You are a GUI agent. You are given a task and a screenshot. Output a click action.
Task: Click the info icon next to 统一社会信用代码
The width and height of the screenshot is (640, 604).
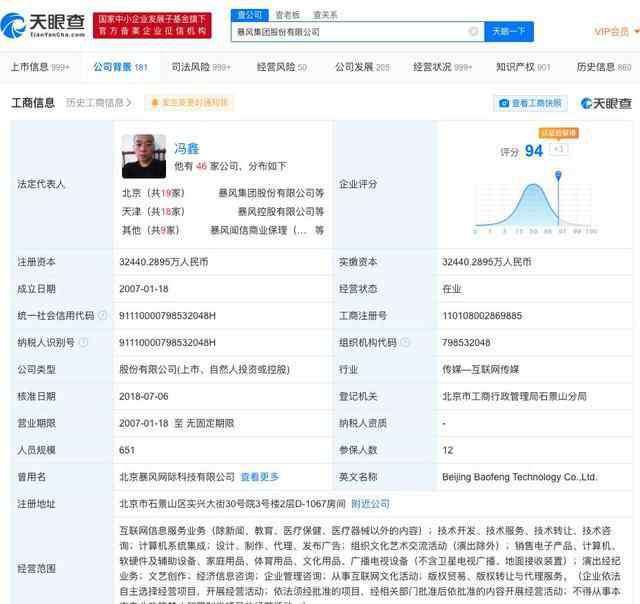point(102,315)
